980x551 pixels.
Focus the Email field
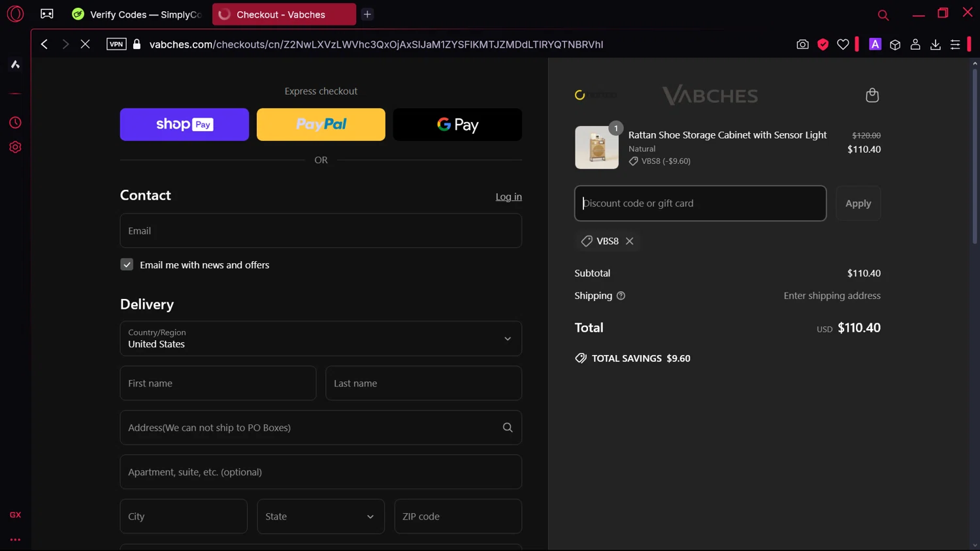coord(321,230)
